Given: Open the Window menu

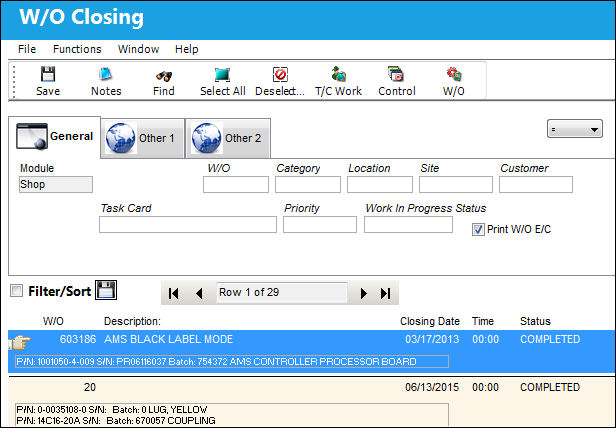Looking at the screenshot, I should (x=138, y=49).
